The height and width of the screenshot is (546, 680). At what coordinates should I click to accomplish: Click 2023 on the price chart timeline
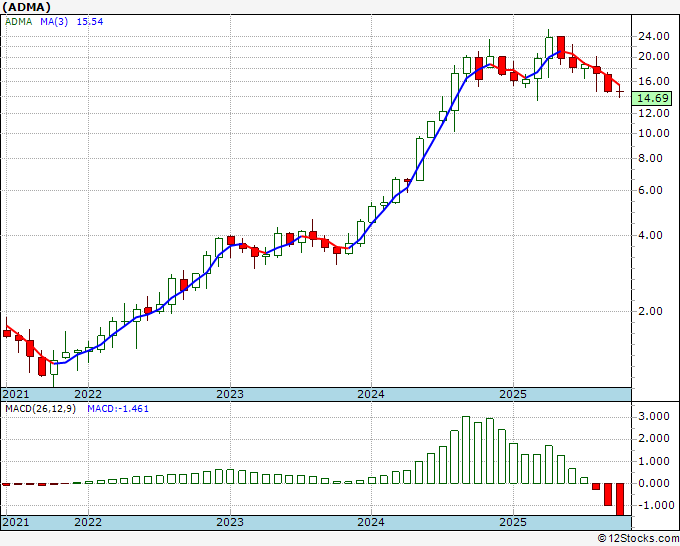pyautogui.click(x=230, y=394)
